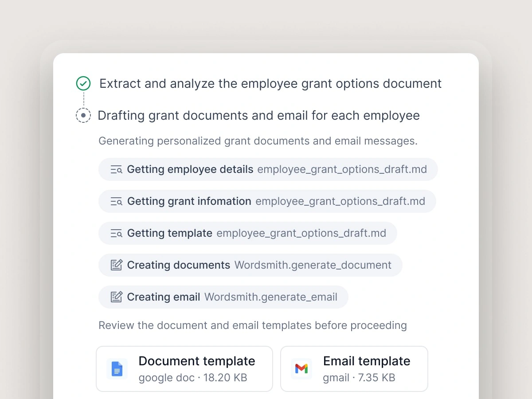Click 'Drafting grant documents and email for each employee'

click(x=259, y=116)
